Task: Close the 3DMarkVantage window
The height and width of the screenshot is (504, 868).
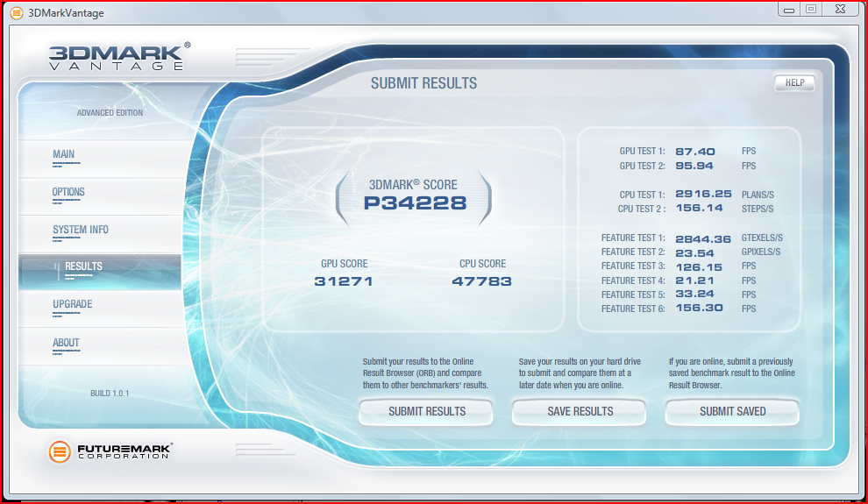Action: (x=840, y=9)
